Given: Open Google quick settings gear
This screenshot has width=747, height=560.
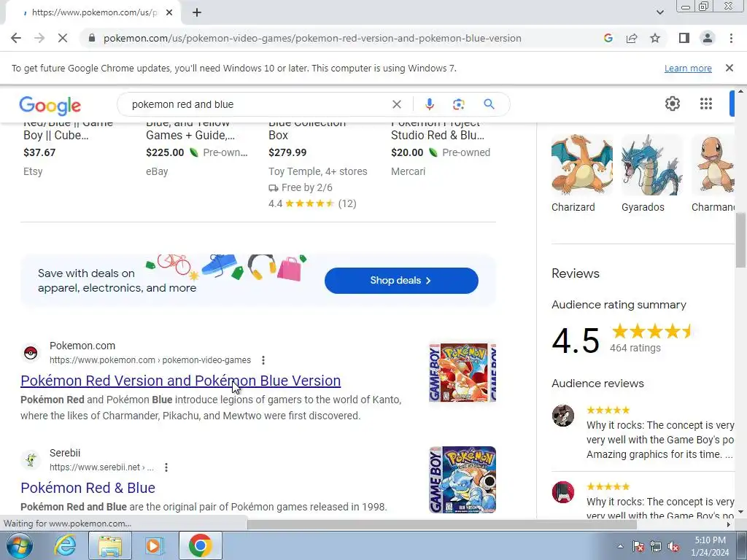Looking at the screenshot, I should click(672, 104).
